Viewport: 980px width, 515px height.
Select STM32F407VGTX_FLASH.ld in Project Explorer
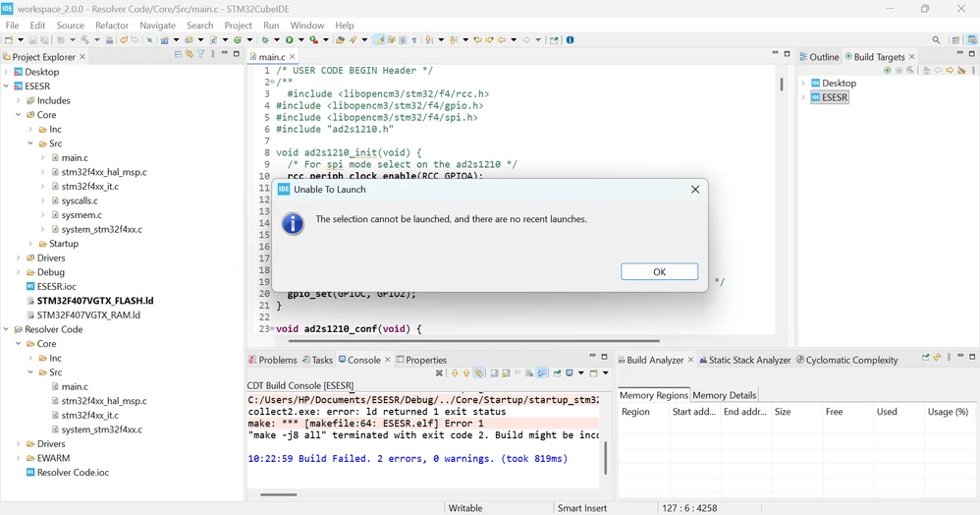[95, 301]
